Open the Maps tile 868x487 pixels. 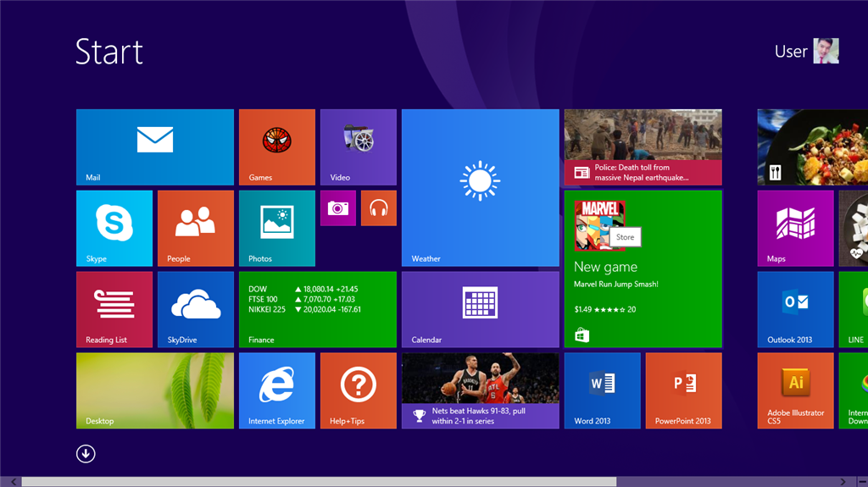tap(795, 229)
